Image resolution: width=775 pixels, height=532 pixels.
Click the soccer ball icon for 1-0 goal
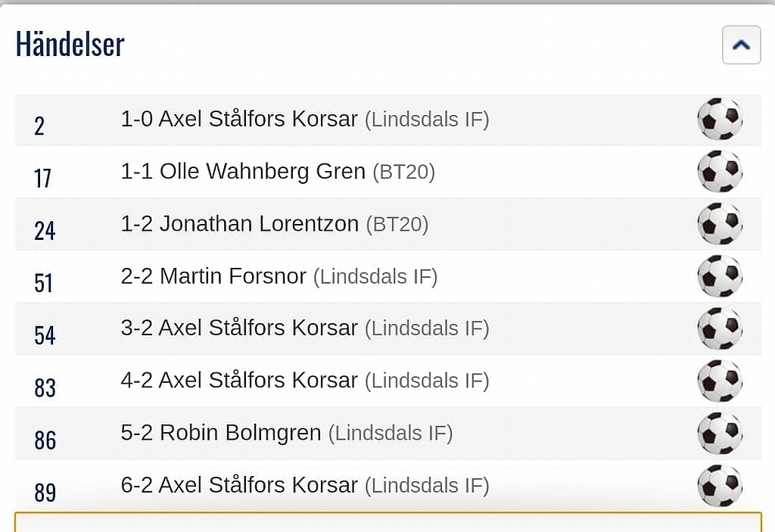pyautogui.click(x=720, y=119)
